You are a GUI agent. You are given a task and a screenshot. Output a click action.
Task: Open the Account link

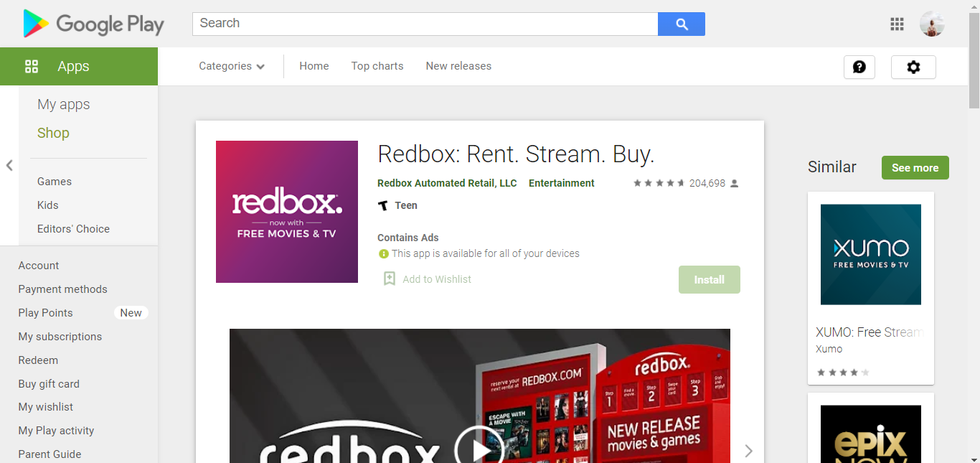point(39,266)
